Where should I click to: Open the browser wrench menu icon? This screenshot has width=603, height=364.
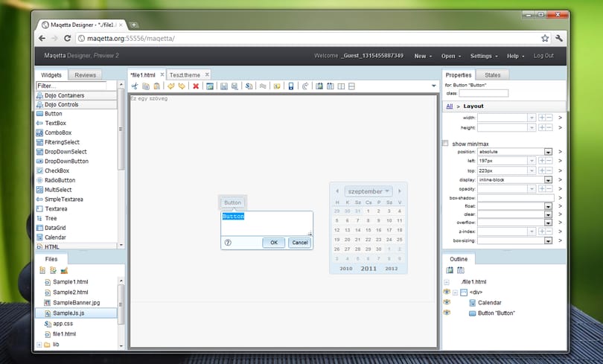click(559, 38)
